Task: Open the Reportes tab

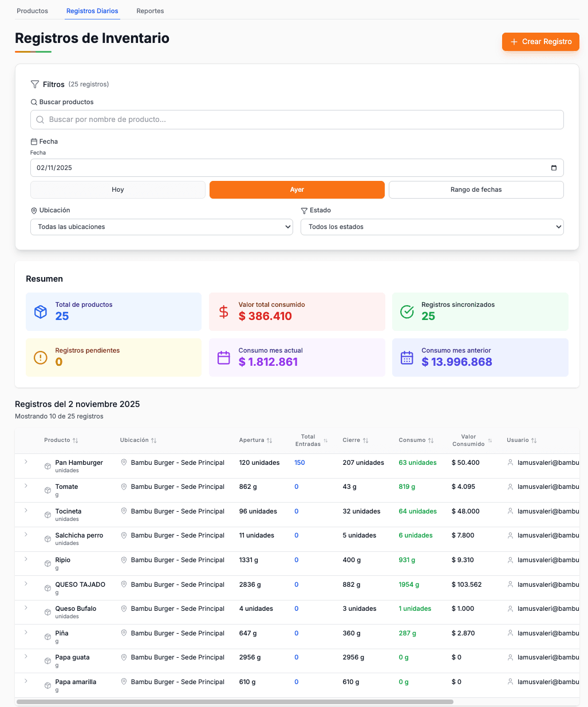Action: point(149,10)
